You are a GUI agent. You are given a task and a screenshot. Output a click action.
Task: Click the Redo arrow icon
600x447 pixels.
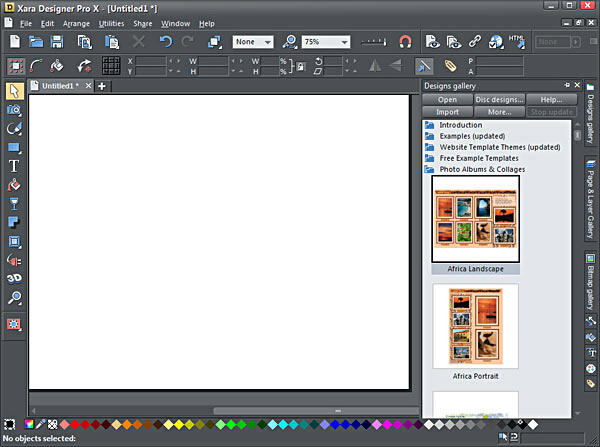188,41
